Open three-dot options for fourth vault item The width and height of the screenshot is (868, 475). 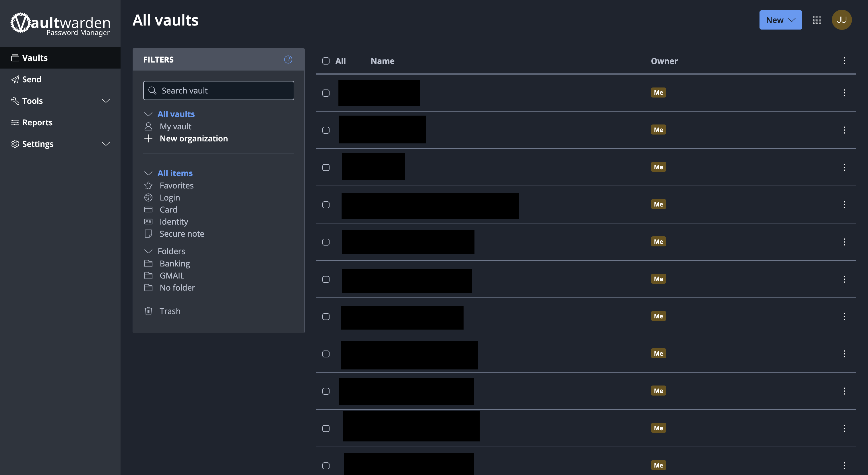pos(844,205)
